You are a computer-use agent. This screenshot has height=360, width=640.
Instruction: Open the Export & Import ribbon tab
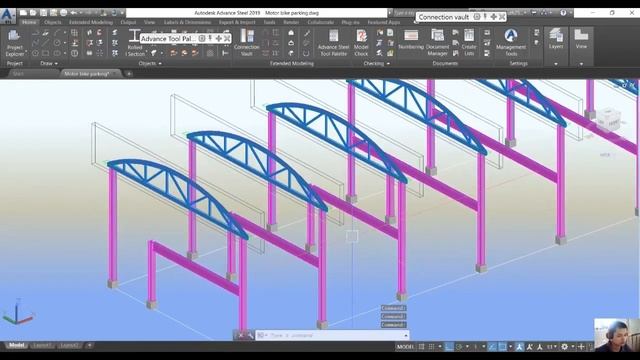coord(237,22)
